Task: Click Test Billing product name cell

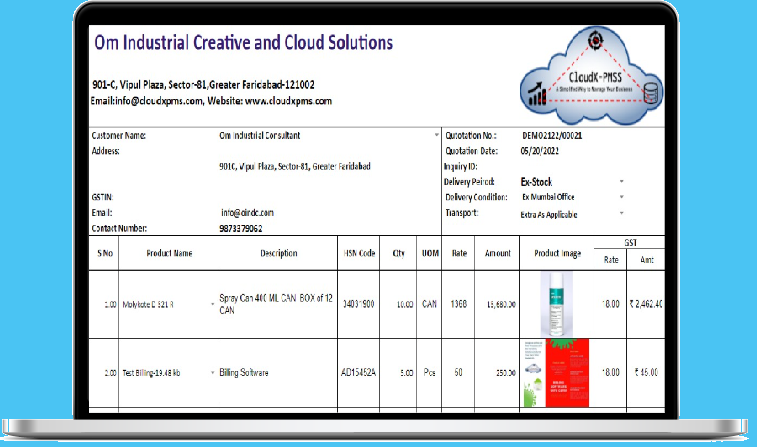Action: click(x=151, y=373)
